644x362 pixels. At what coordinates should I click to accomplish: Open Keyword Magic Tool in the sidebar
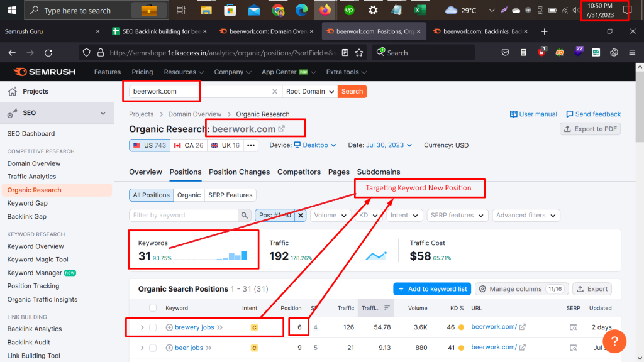point(38,260)
